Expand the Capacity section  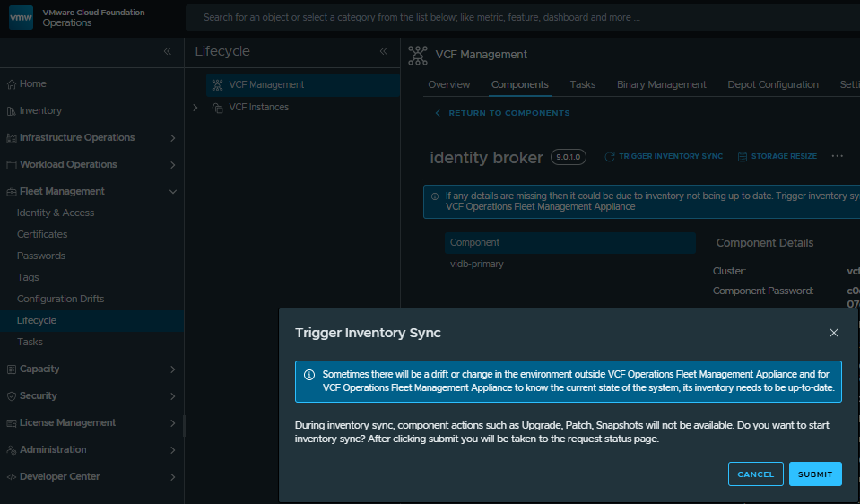(x=172, y=369)
